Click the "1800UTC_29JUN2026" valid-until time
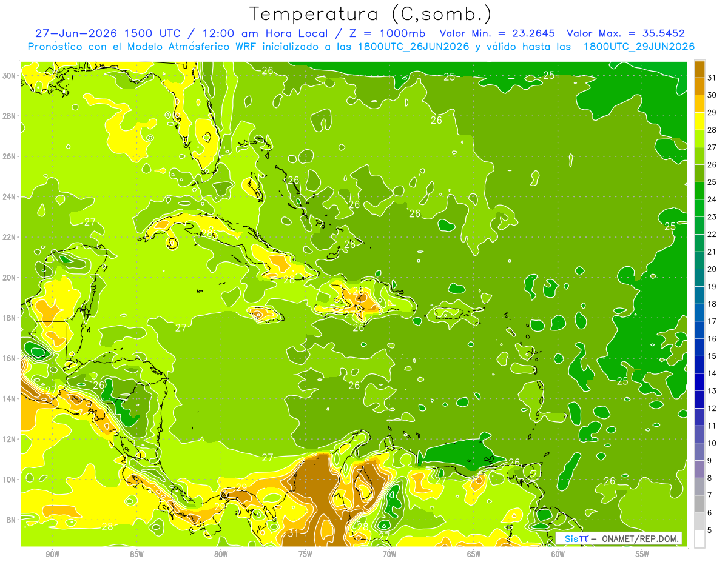Screen dimensions: 728x562 (x=639, y=47)
